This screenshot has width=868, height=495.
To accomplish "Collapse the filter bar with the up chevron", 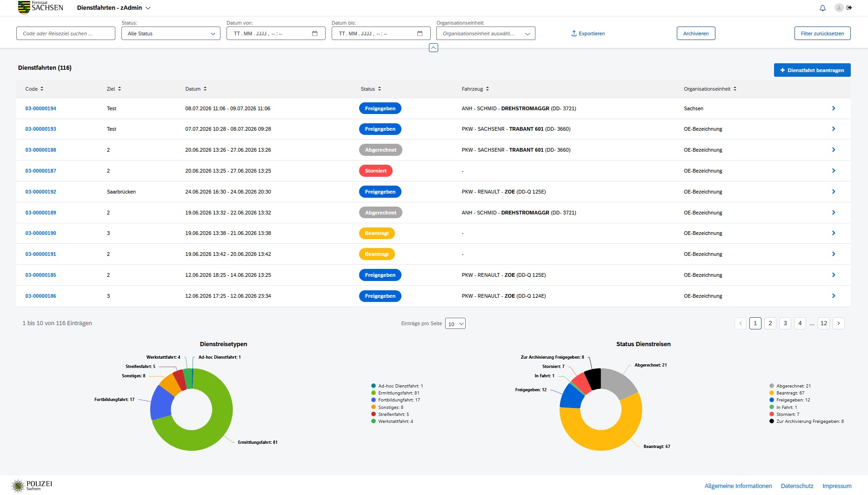I will (x=434, y=48).
